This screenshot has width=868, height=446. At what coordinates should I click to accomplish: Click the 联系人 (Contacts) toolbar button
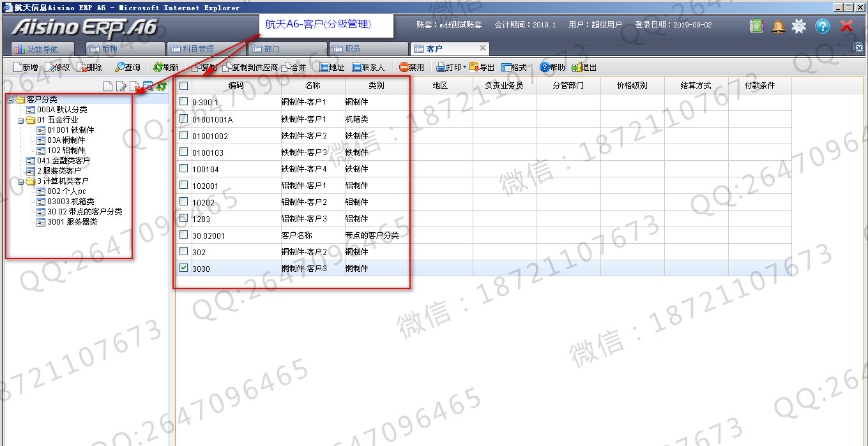pos(368,67)
